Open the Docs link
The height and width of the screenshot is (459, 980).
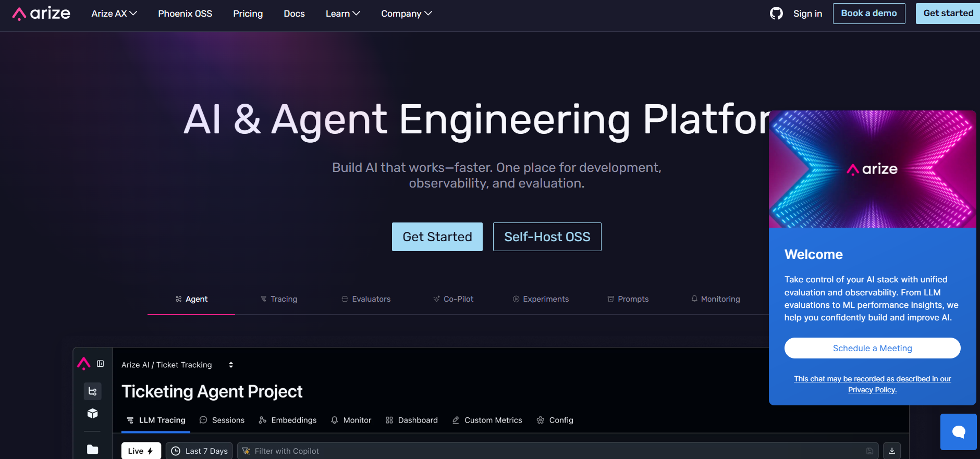[294, 14]
